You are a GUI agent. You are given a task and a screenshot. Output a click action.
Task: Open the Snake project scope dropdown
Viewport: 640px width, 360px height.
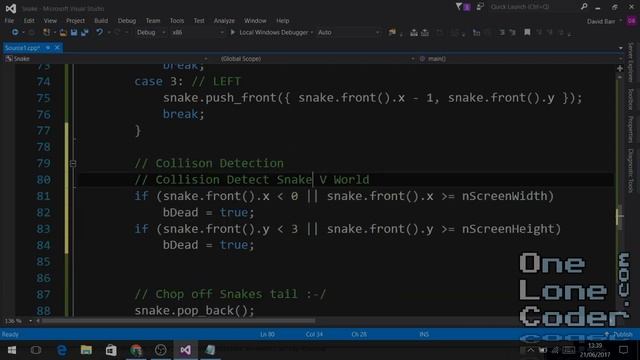pos(106,59)
